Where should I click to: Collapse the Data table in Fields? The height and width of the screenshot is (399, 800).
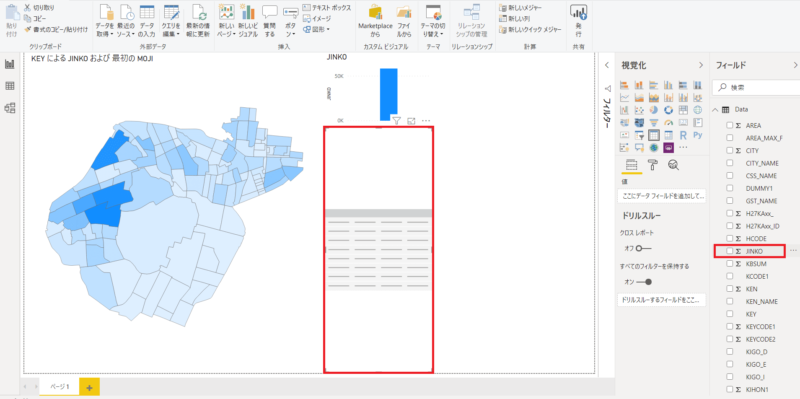click(x=715, y=110)
